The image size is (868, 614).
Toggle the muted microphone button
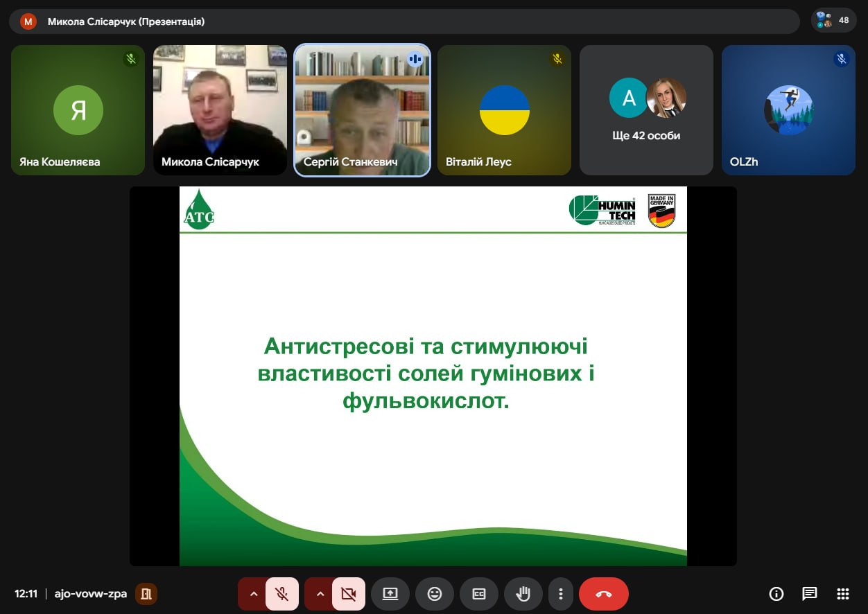click(x=281, y=594)
